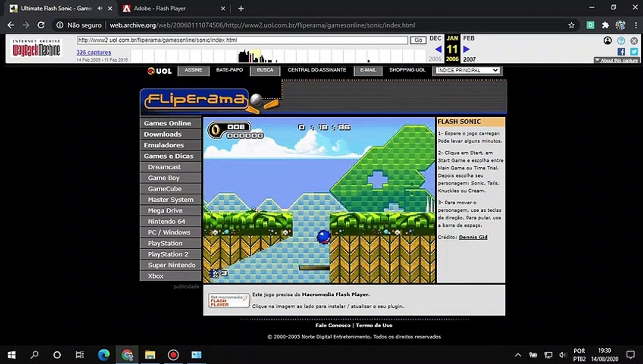643x364 pixels.
Task: Open CENTRAL DO ASSINANTE
Action: [x=317, y=70]
